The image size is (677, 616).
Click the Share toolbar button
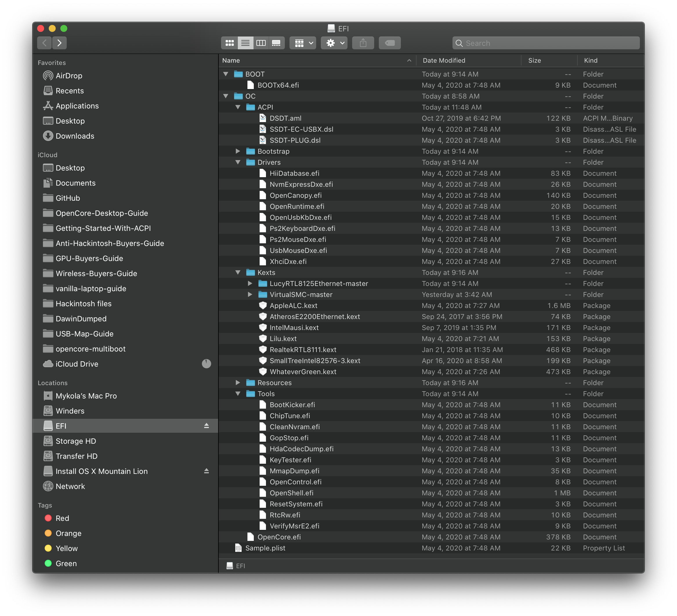pyautogui.click(x=363, y=43)
